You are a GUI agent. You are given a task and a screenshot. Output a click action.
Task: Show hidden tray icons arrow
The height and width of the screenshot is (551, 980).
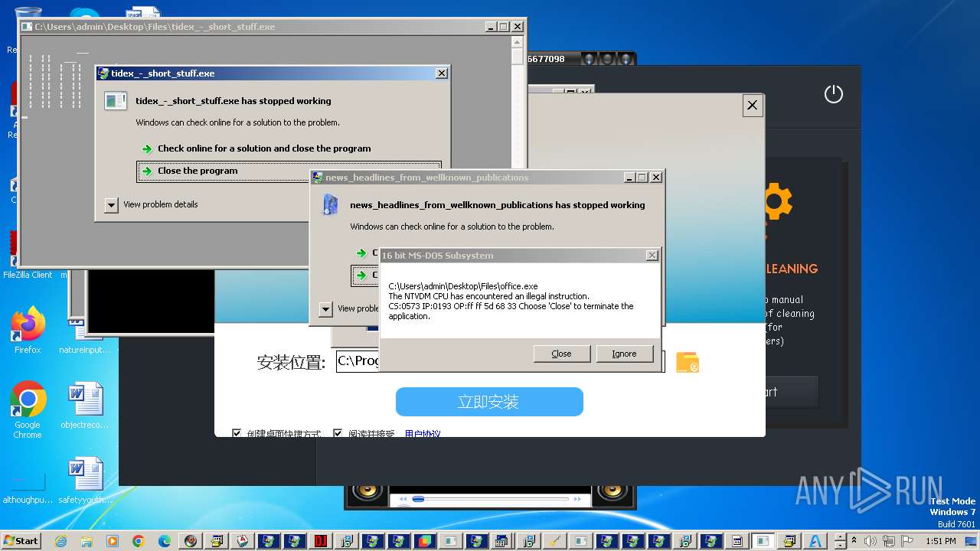click(854, 541)
